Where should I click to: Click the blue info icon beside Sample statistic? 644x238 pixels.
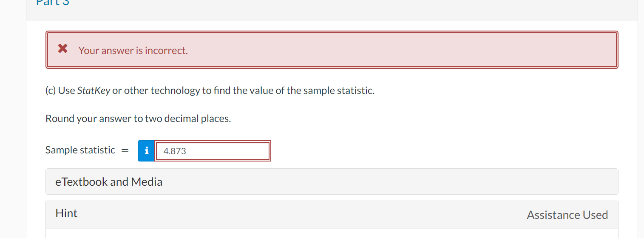pos(147,151)
